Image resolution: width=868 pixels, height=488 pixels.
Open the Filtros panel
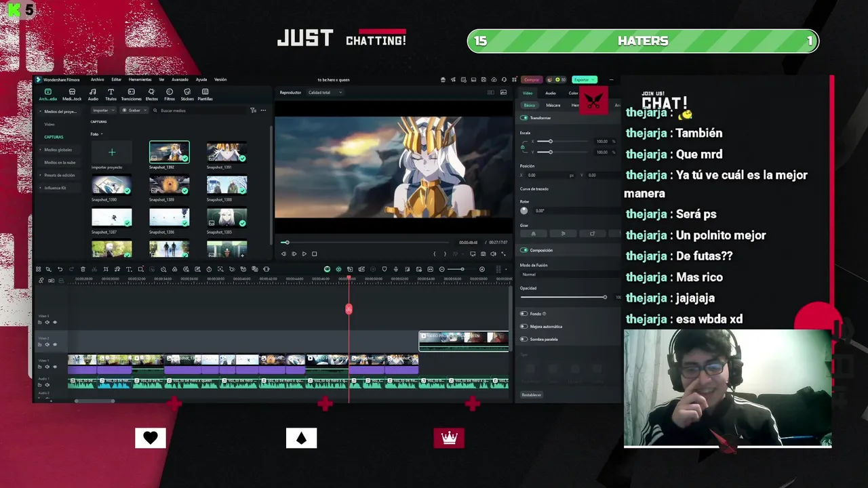pyautogui.click(x=170, y=95)
